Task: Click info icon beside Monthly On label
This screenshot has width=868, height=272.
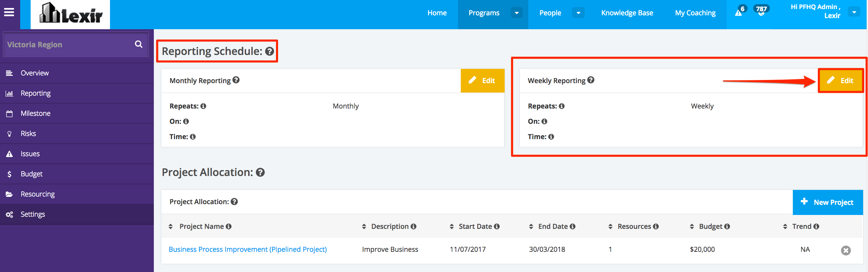Action: point(186,121)
